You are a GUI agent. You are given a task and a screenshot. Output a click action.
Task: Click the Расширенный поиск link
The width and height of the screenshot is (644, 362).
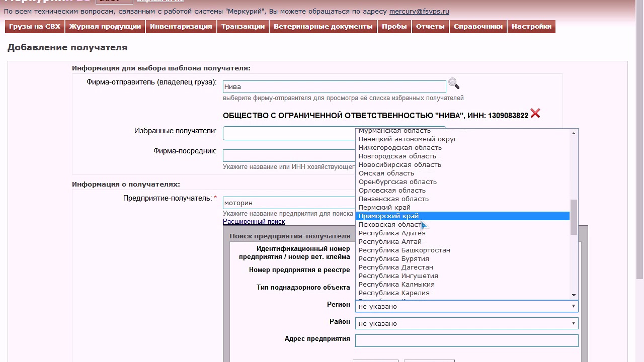coord(254,221)
